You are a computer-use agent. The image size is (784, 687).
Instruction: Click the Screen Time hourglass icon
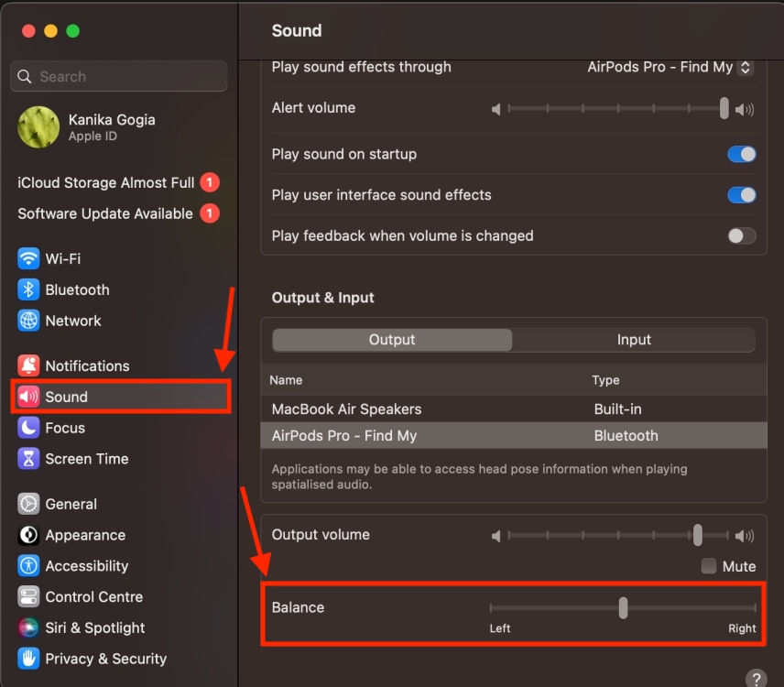pyautogui.click(x=29, y=460)
